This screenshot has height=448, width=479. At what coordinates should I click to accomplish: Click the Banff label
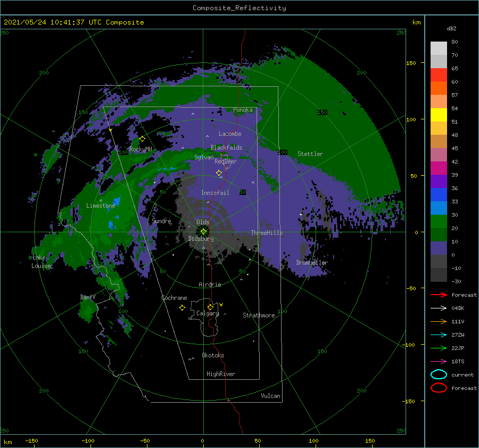tap(88, 297)
